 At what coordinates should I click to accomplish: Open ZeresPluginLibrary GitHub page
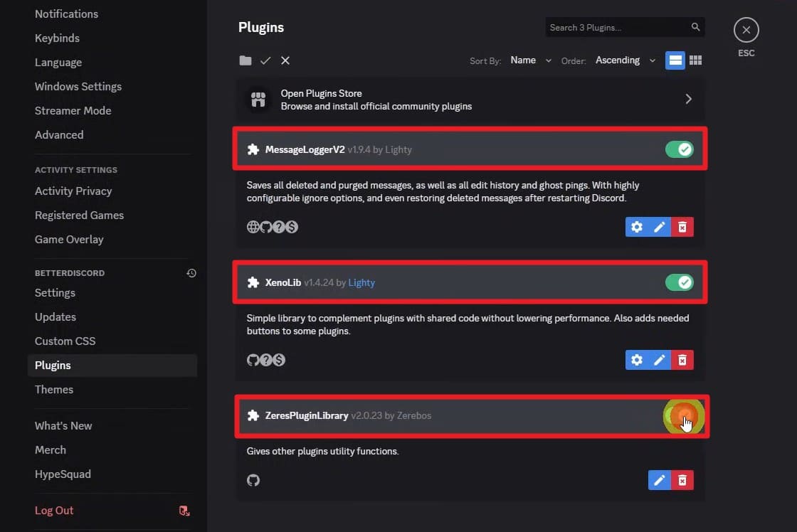[254, 480]
